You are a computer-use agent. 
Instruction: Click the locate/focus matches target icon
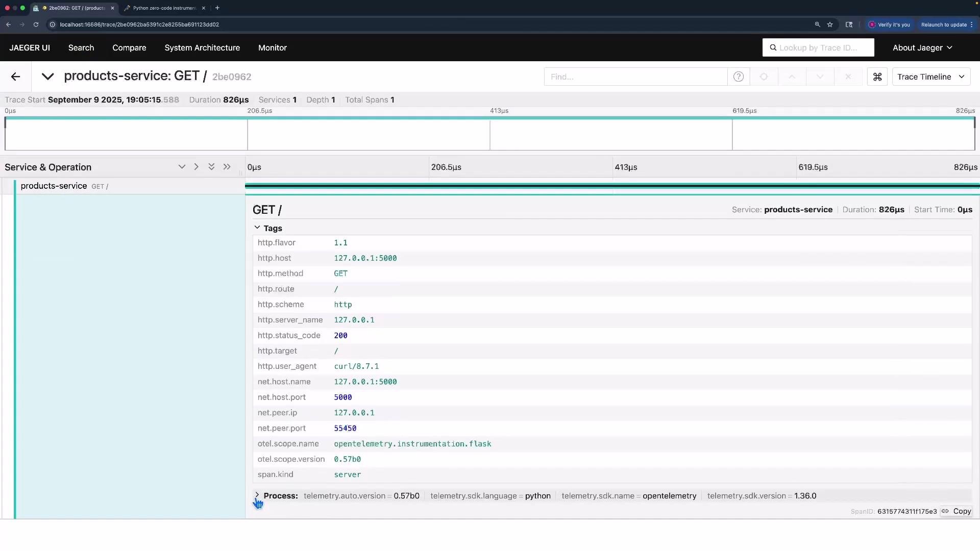(764, 77)
